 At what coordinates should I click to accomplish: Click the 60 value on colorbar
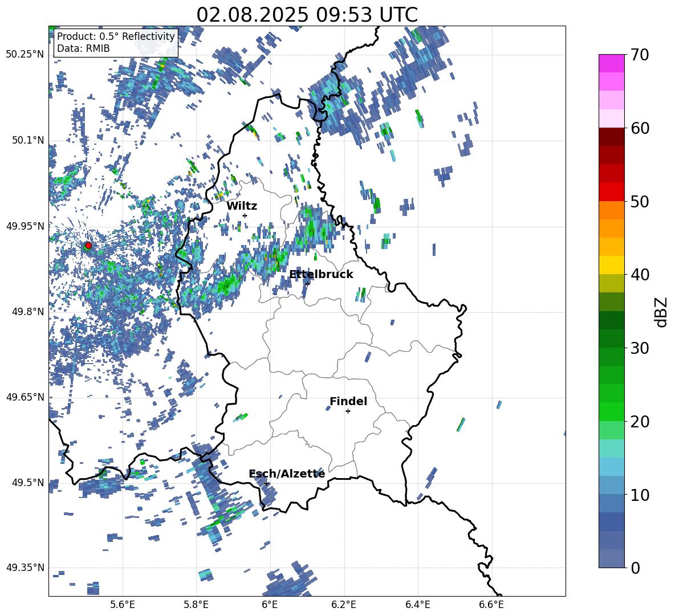tap(639, 128)
